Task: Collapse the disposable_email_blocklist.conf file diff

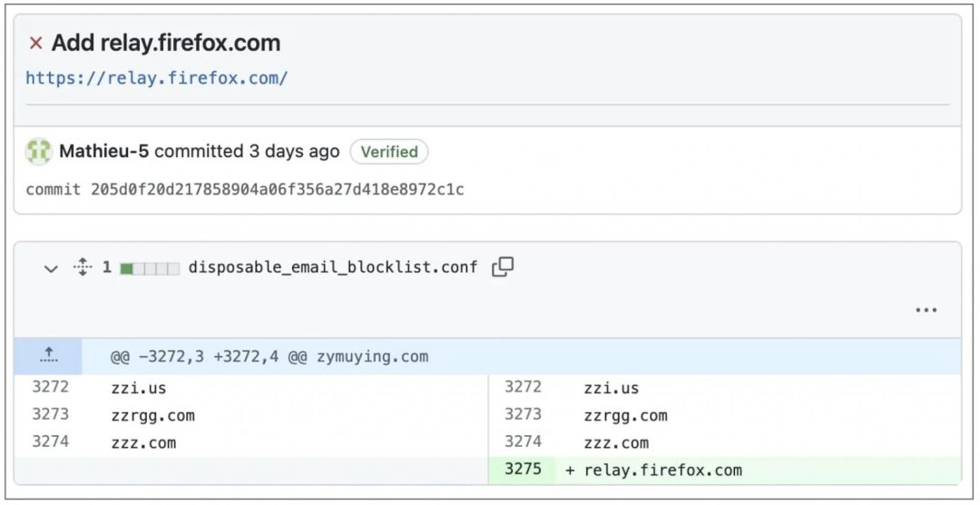Action: (x=51, y=268)
